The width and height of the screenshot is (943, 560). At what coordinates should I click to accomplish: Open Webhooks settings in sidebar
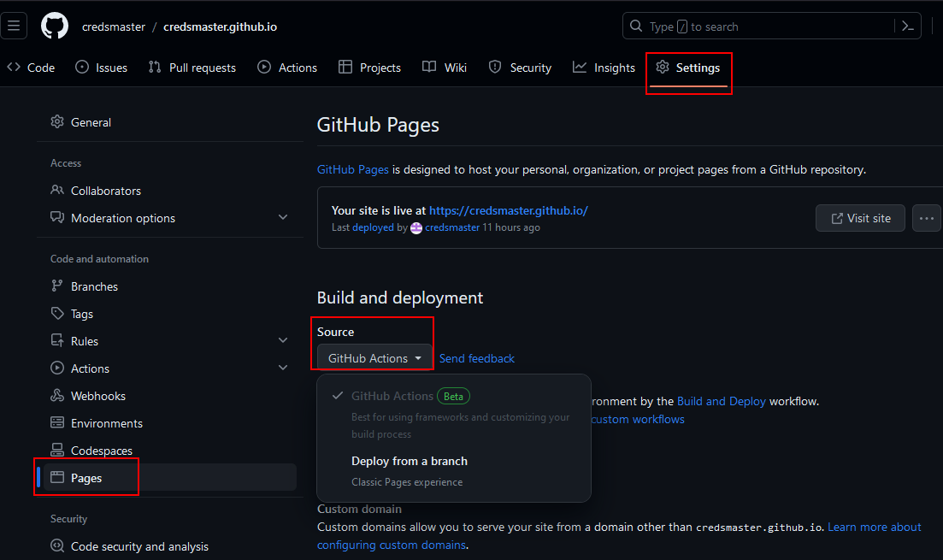(169, 395)
